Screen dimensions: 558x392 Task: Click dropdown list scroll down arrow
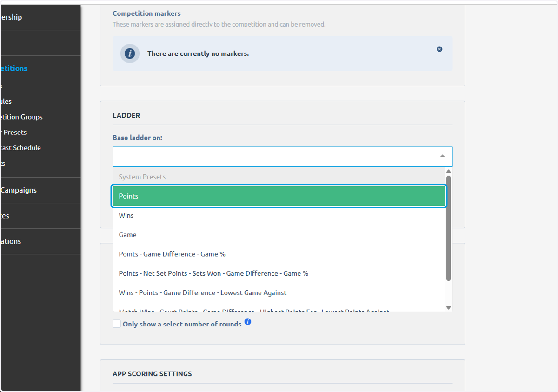tap(448, 308)
